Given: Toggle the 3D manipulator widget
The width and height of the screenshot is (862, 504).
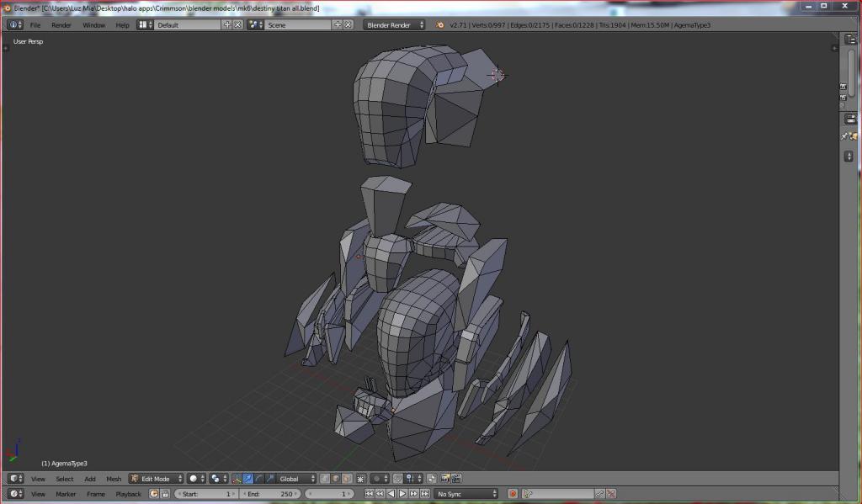Looking at the screenshot, I should click(x=237, y=479).
